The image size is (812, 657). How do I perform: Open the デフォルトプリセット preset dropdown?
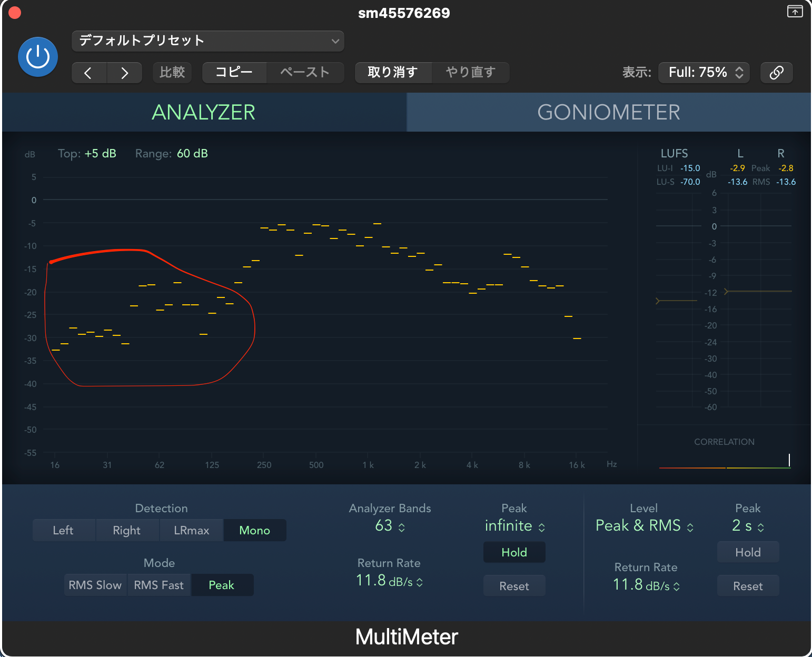pyautogui.click(x=207, y=41)
